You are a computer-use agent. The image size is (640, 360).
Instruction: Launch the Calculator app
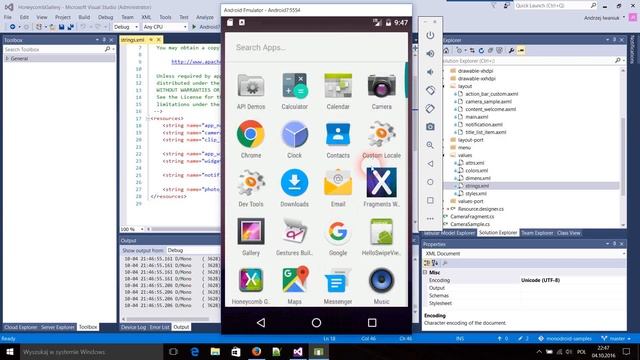tap(294, 91)
